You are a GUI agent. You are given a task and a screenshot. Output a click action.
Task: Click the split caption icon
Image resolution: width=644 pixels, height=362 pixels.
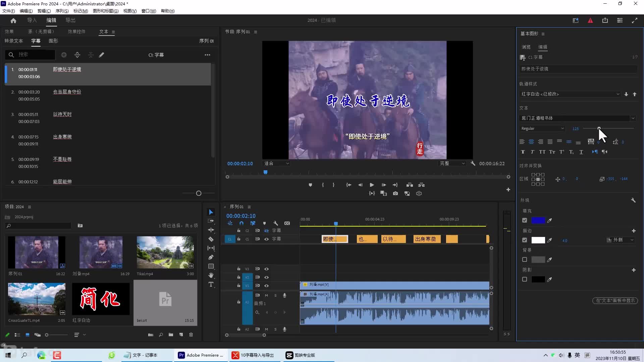point(77,55)
